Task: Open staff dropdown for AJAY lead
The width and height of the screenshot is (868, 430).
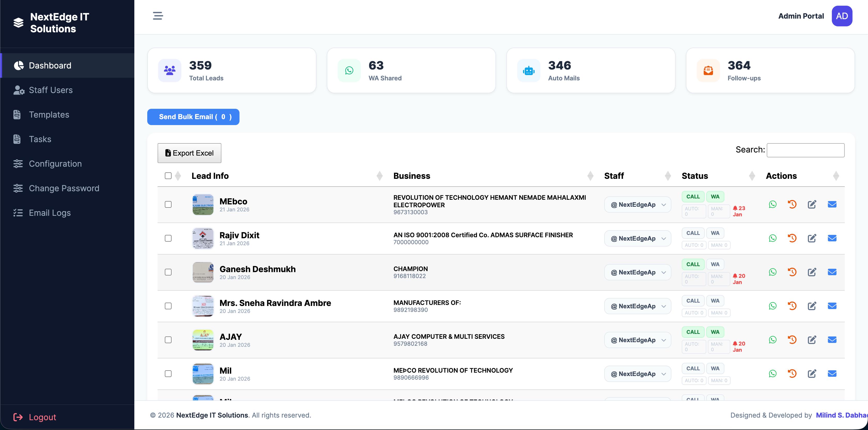Action: (x=637, y=340)
